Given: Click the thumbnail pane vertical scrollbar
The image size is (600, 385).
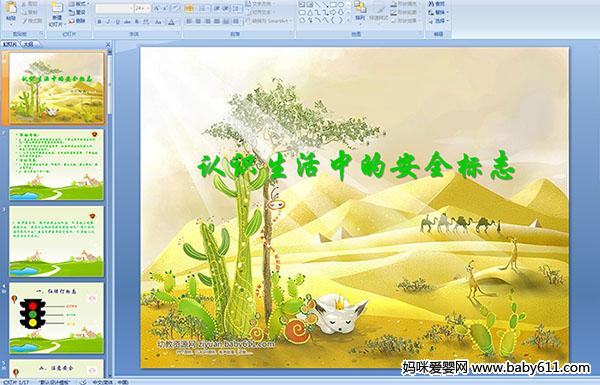Looking at the screenshot, I should click(x=109, y=213).
